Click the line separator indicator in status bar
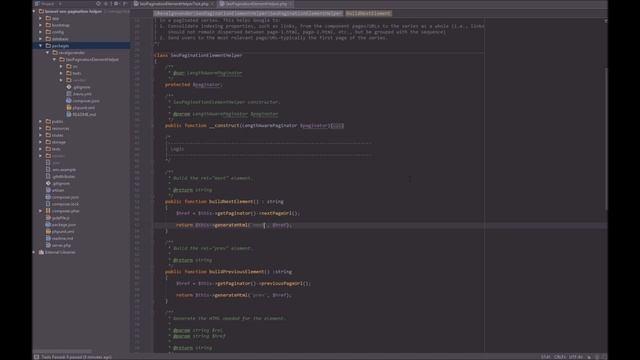The image size is (640, 360). [560, 357]
